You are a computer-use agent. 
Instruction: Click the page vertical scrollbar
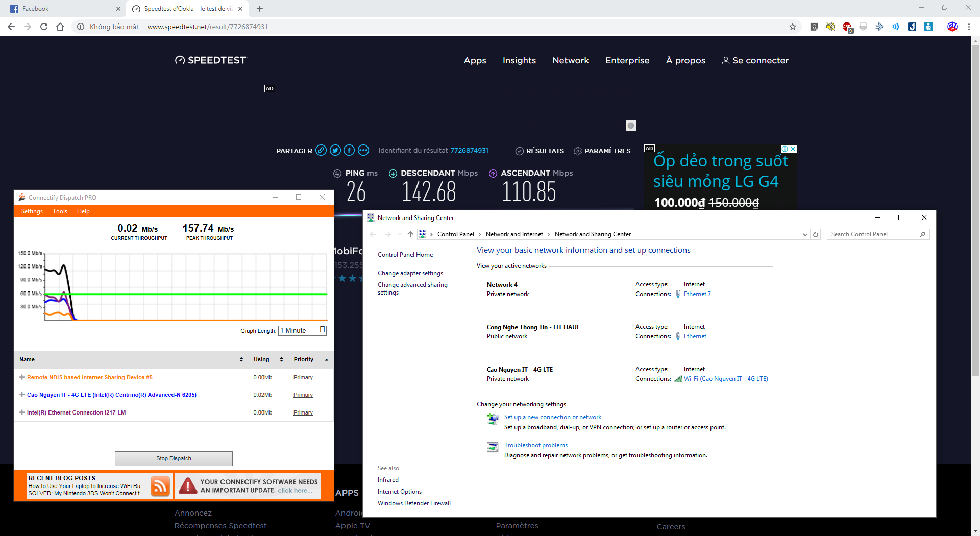[975, 210]
